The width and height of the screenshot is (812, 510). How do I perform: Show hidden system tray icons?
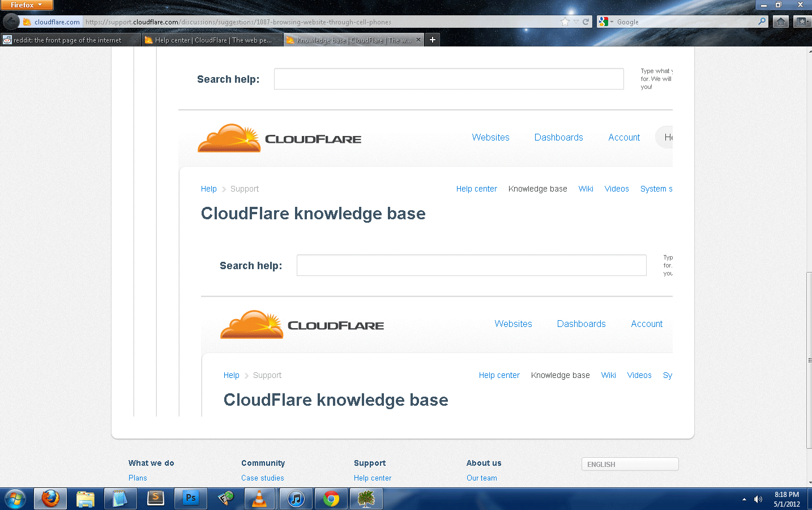tap(744, 499)
